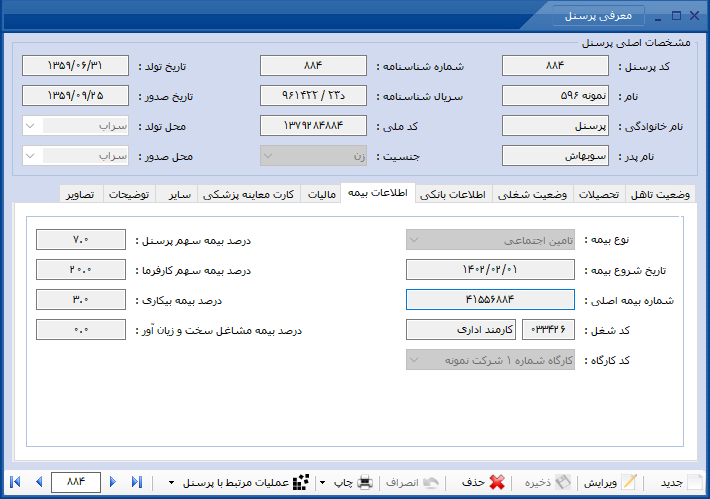Click درصد بیمه سهم پرسنل field
The width and height of the screenshot is (710, 499).
pyautogui.click(x=81, y=240)
